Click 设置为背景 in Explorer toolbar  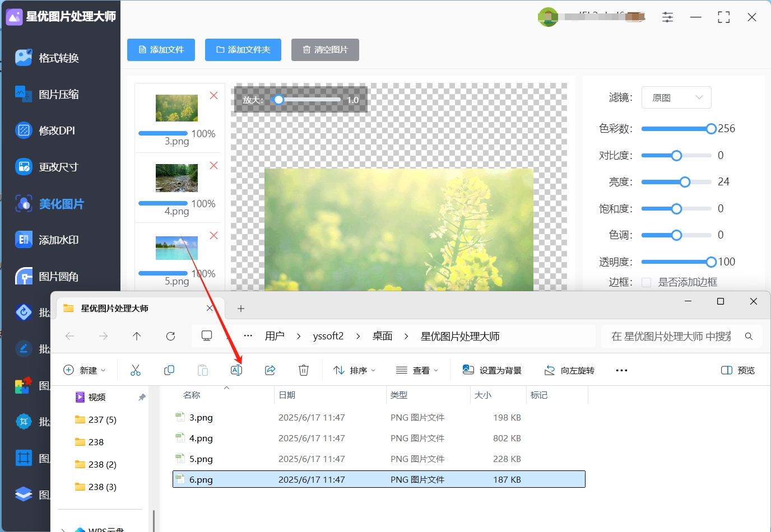click(x=492, y=370)
